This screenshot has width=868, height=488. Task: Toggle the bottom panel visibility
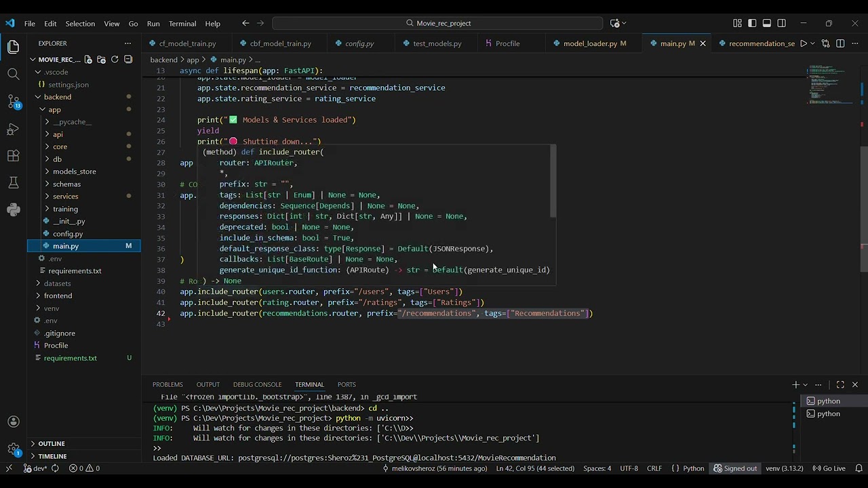click(767, 23)
